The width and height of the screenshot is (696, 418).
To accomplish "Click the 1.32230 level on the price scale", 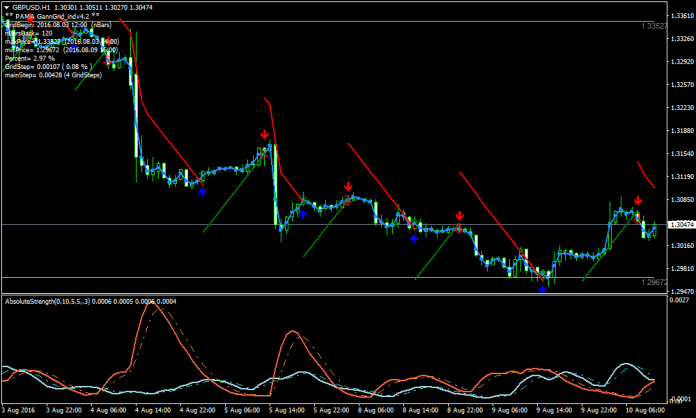I will coord(680,108).
